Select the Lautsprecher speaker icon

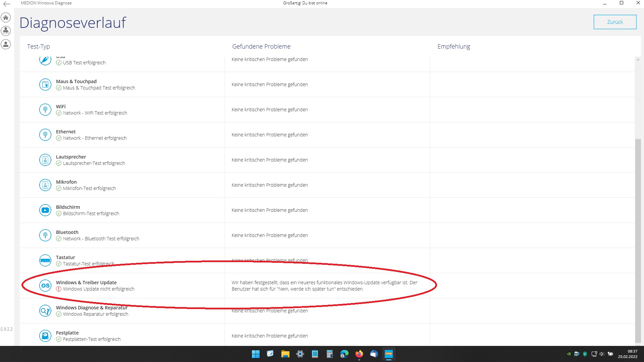(x=45, y=160)
